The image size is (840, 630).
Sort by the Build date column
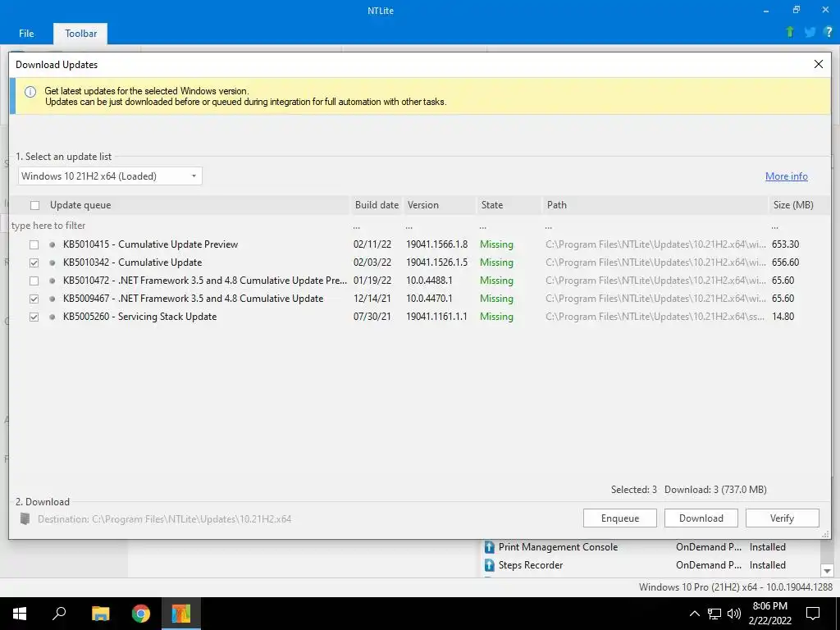point(377,204)
